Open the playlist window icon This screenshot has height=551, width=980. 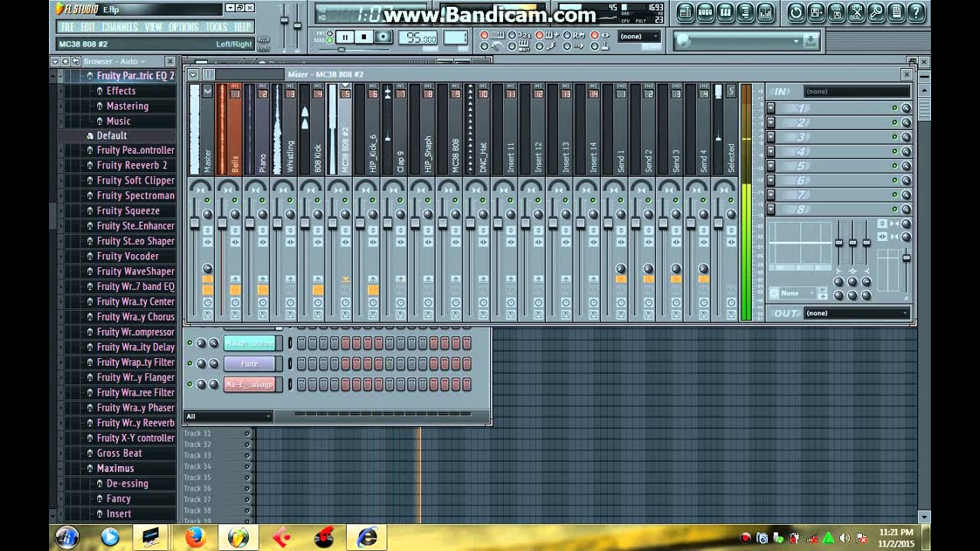[685, 12]
